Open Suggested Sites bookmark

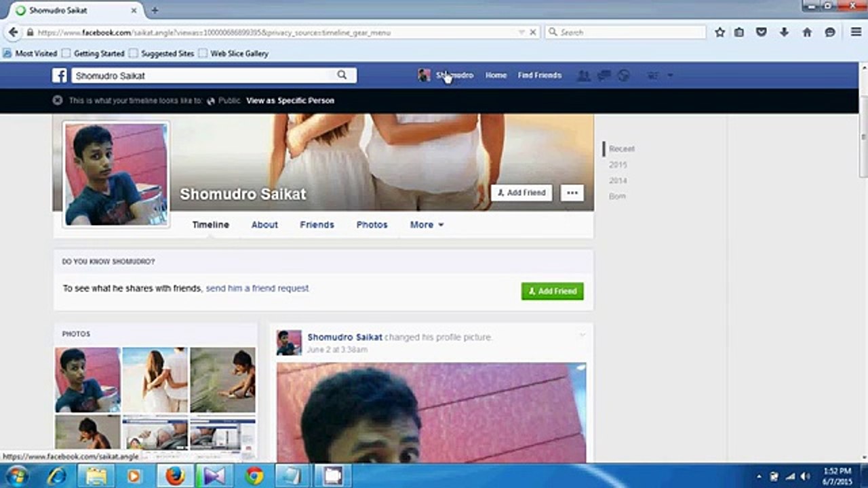click(x=162, y=53)
